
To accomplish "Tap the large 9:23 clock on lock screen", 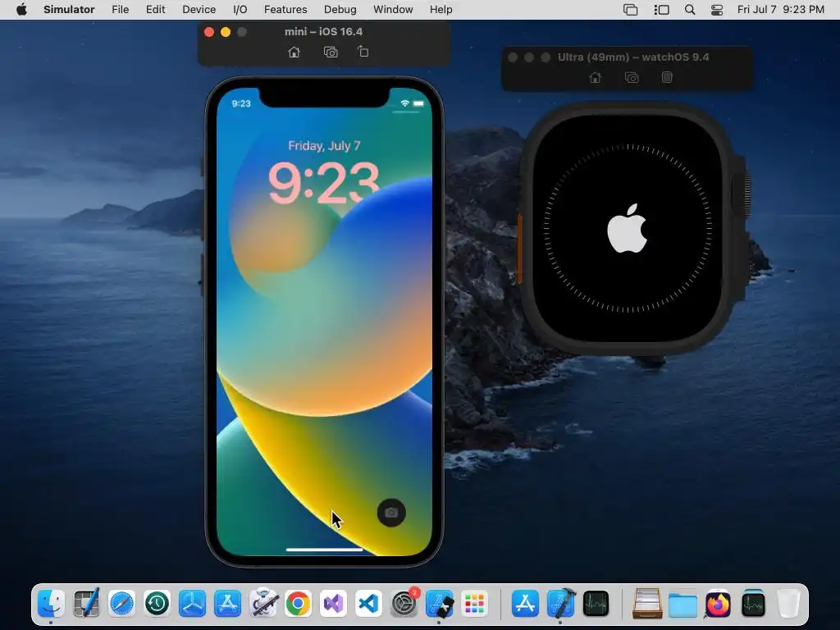I will point(323,182).
